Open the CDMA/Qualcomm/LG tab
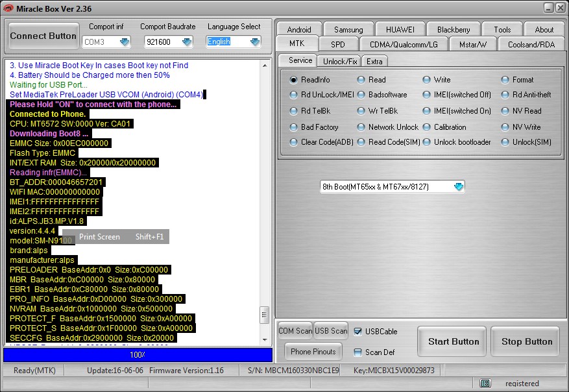This screenshot has height=392, width=569. [x=404, y=44]
